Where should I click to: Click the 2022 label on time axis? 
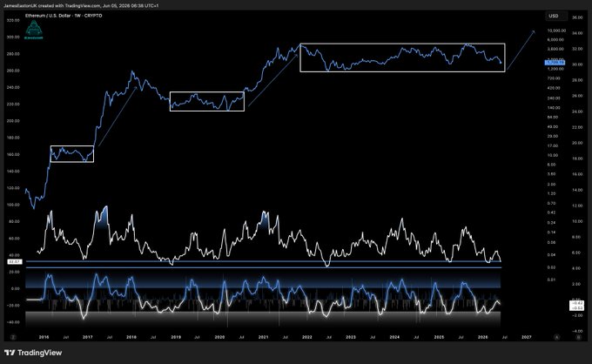click(x=307, y=337)
